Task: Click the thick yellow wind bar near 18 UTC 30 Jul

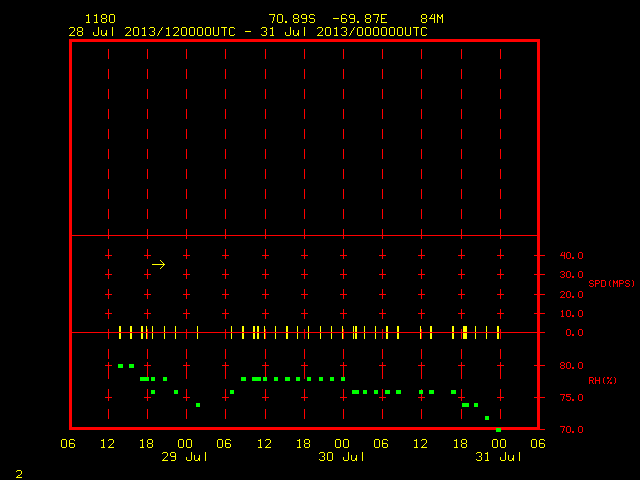Action: [465, 332]
